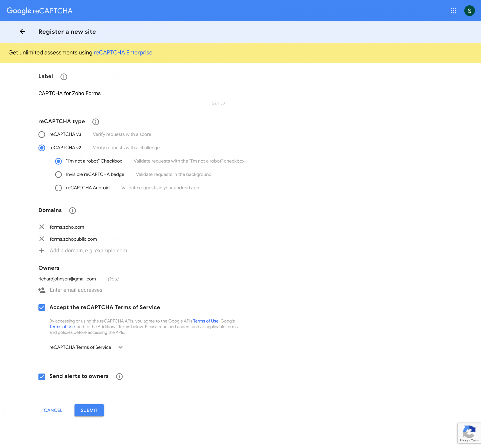
Task: Click the "Owners" section heading
Action: coord(49,268)
